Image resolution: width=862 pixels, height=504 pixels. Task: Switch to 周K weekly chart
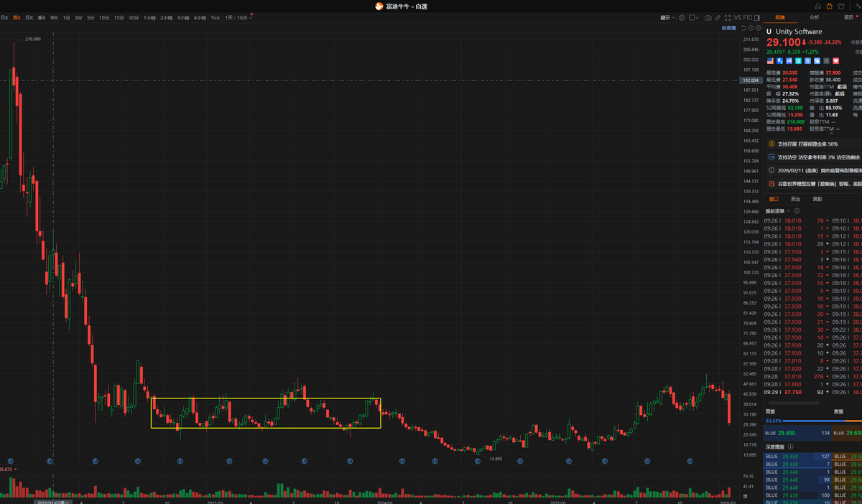tap(17, 17)
